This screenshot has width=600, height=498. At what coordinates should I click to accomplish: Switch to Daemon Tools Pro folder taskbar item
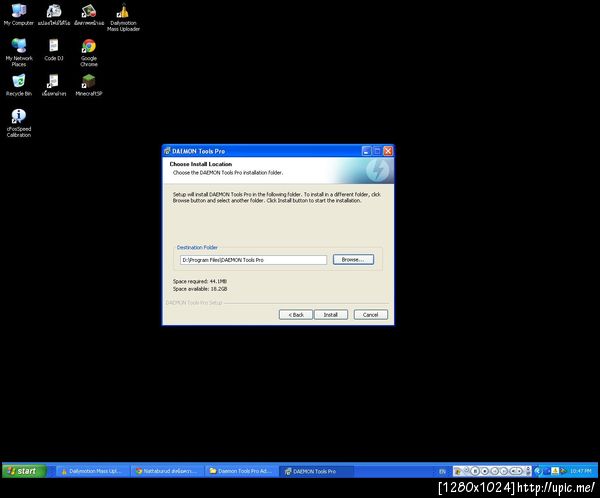(x=241, y=471)
